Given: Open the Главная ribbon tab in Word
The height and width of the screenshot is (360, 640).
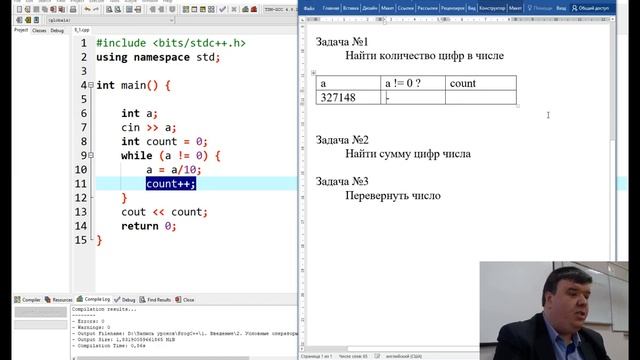Looking at the screenshot, I should click(x=330, y=8).
